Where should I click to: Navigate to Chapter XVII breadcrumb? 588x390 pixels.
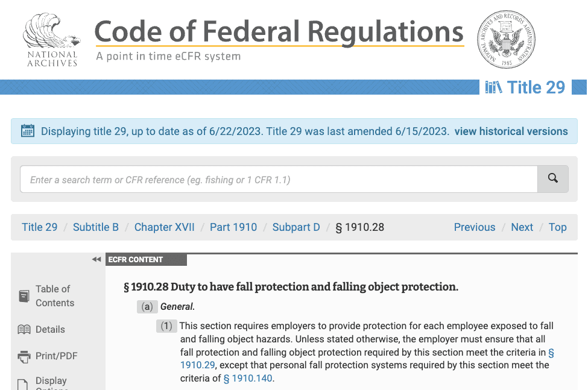pyautogui.click(x=164, y=227)
